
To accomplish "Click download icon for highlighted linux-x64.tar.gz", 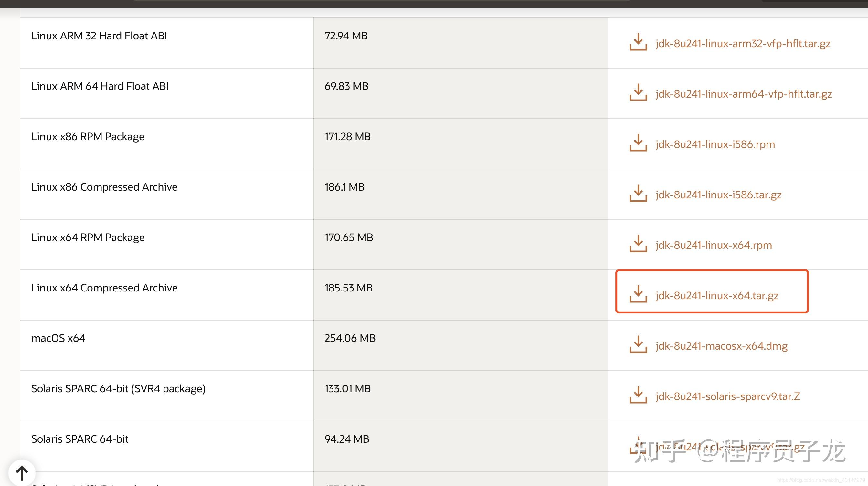I will 638,294.
